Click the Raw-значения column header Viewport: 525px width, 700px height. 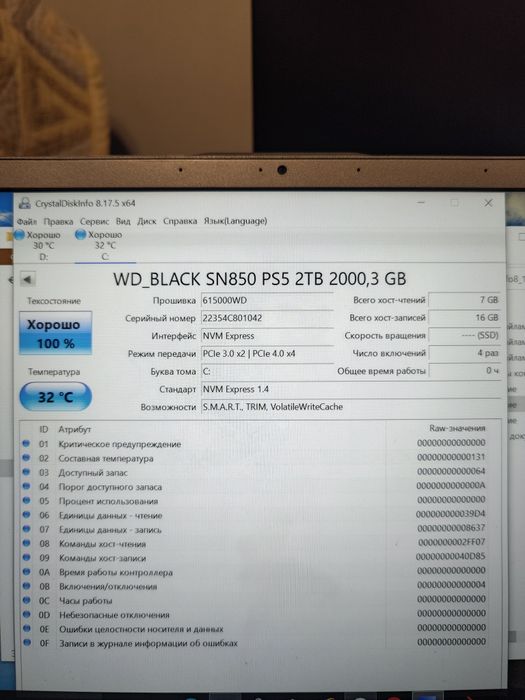click(x=457, y=428)
